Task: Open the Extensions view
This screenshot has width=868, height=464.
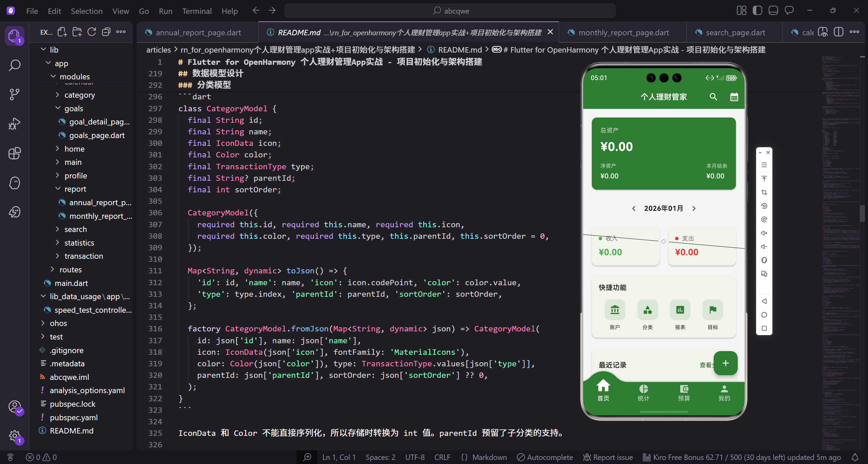Action: click(x=15, y=153)
